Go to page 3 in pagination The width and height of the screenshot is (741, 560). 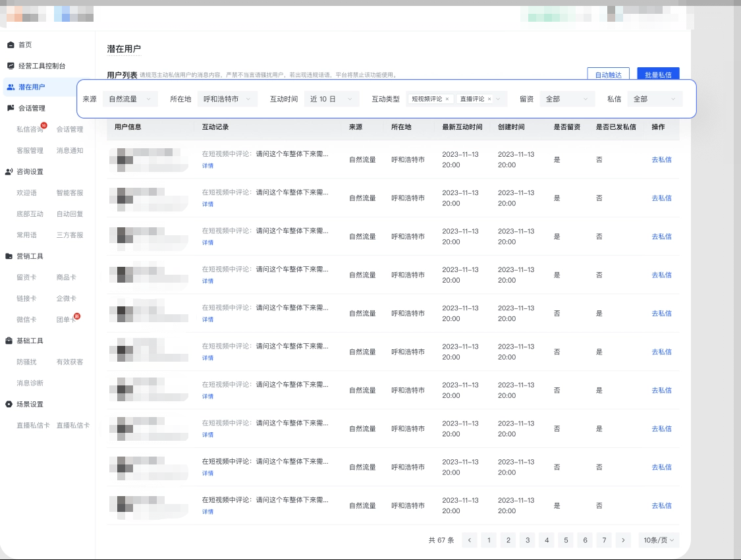coord(527,540)
